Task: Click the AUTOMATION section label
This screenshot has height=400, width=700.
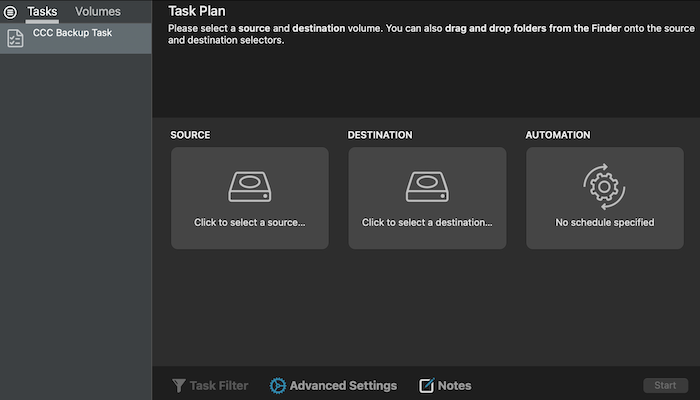Action: [558, 135]
